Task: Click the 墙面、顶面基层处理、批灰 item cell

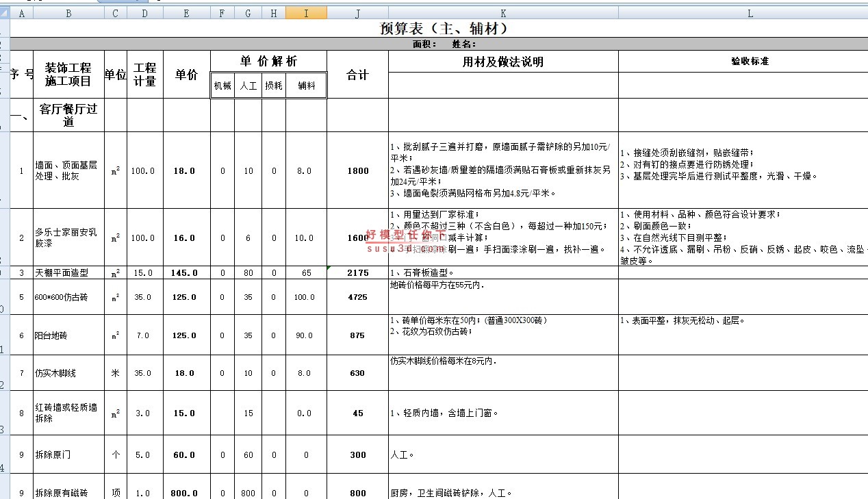Action: pyautogui.click(x=68, y=170)
